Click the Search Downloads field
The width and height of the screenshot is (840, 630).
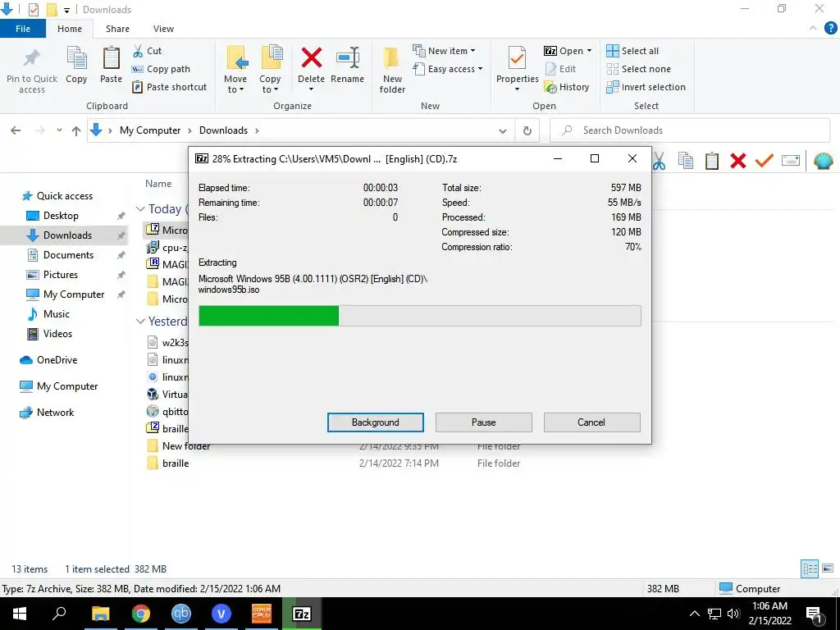click(x=690, y=130)
